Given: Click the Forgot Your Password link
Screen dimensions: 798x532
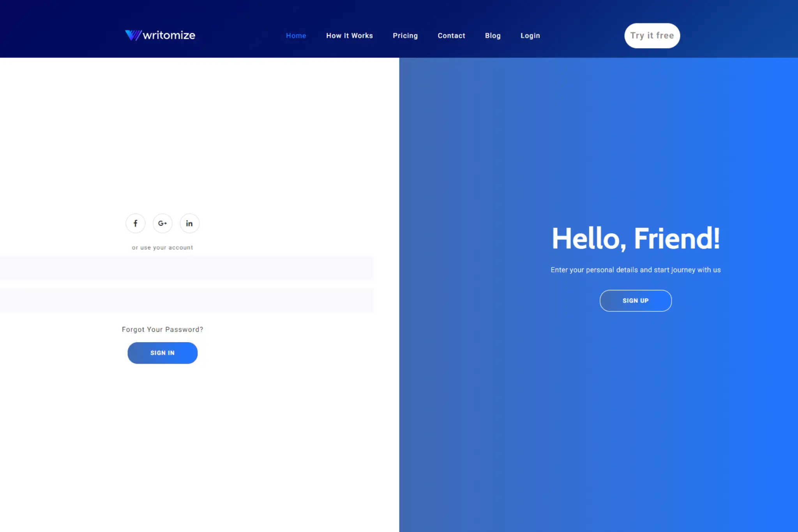Looking at the screenshot, I should click(x=162, y=330).
